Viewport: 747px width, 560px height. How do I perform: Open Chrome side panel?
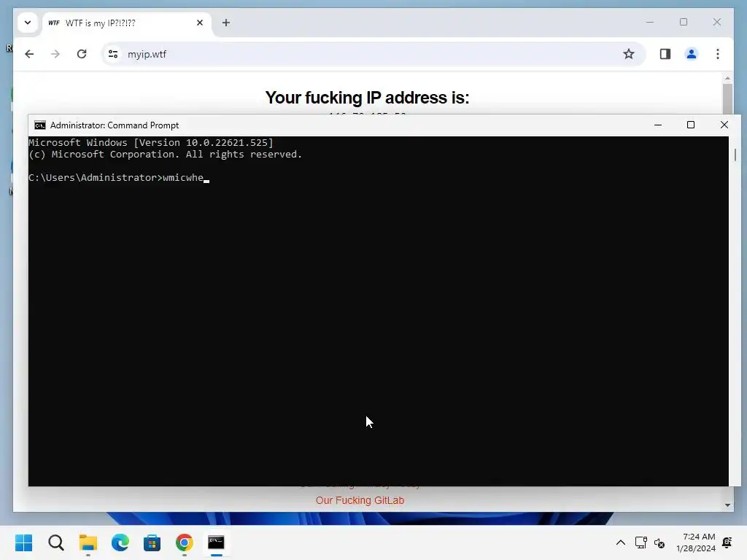(665, 54)
